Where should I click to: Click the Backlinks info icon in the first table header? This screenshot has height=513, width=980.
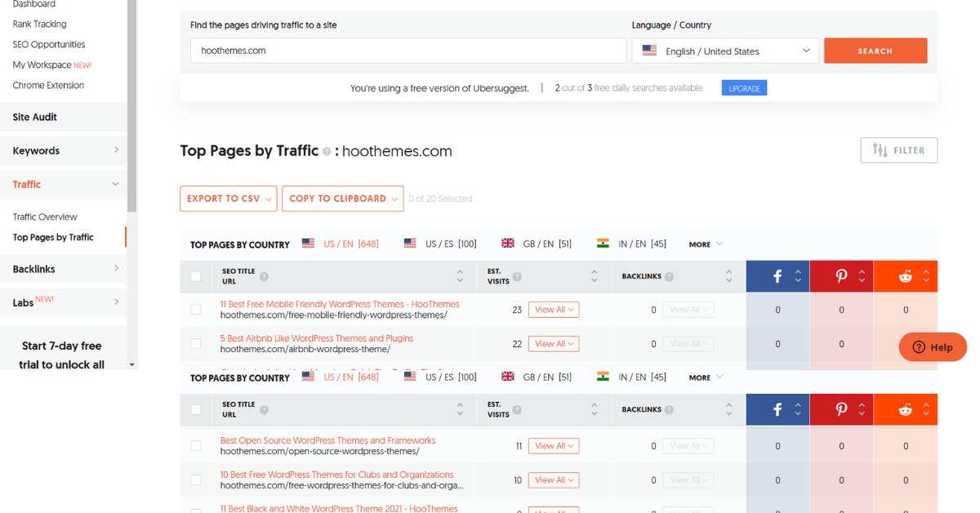click(x=669, y=276)
